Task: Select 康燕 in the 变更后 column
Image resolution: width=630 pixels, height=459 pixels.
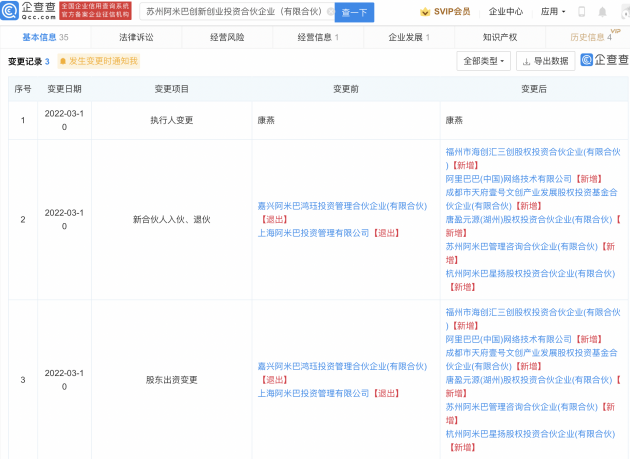Action: click(454, 120)
